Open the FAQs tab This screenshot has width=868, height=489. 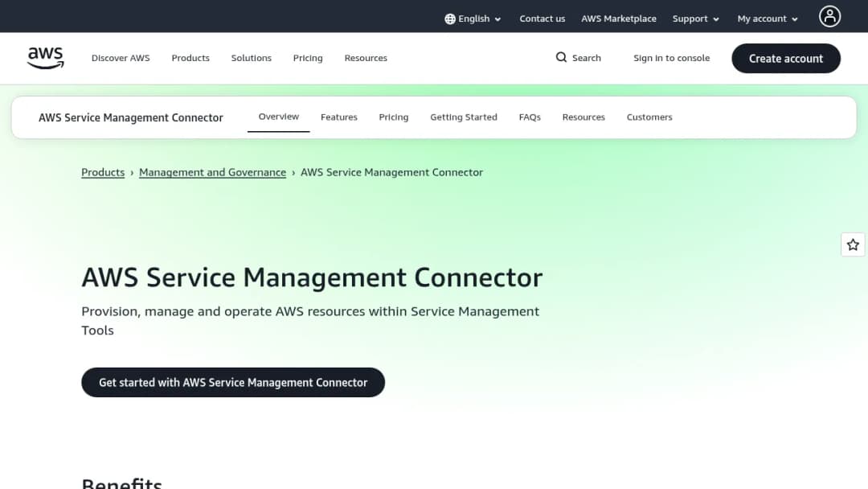pyautogui.click(x=530, y=117)
